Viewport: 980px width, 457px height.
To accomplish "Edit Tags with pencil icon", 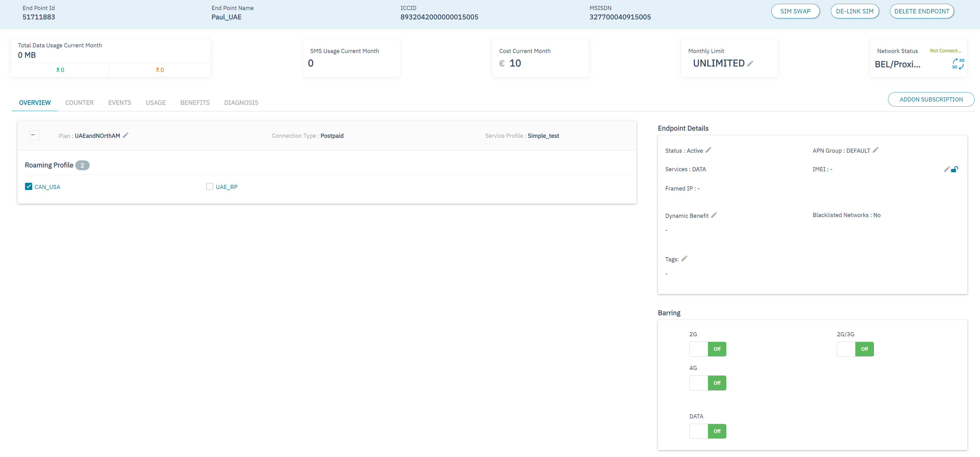I will pyautogui.click(x=684, y=259).
